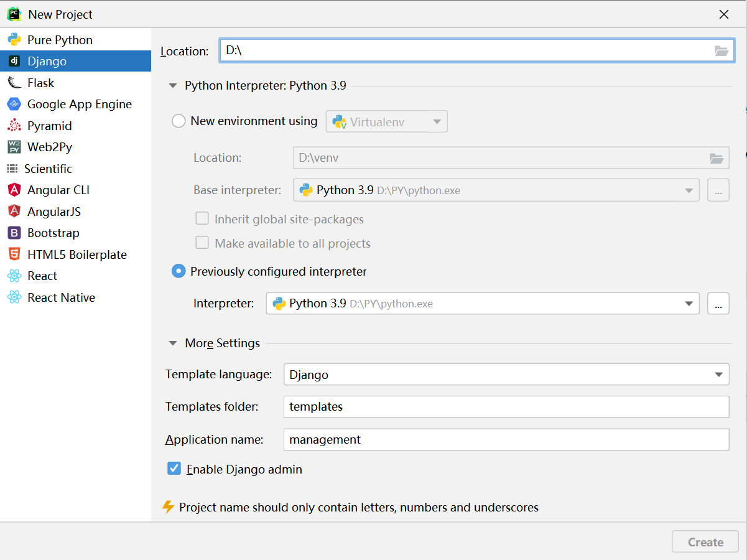Browse for project location folder icon
Screen dimensions: 747x560
(x=721, y=51)
